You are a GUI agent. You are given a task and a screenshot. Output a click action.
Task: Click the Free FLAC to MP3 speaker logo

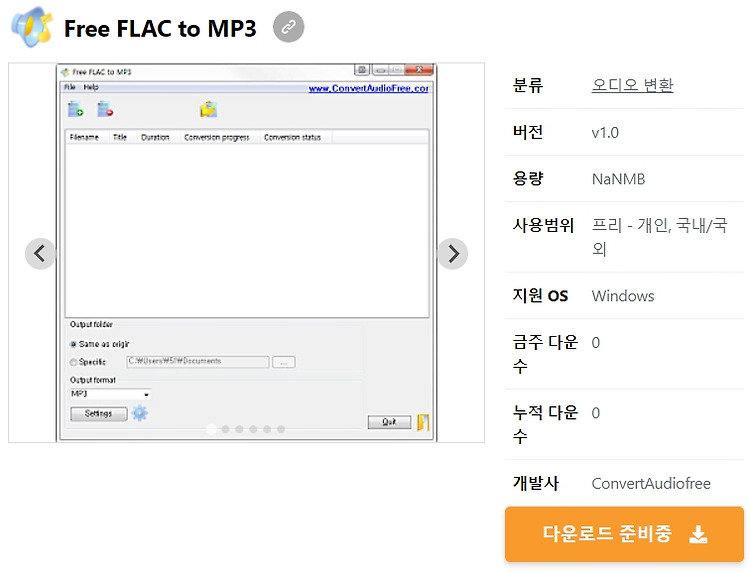click(x=32, y=27)
